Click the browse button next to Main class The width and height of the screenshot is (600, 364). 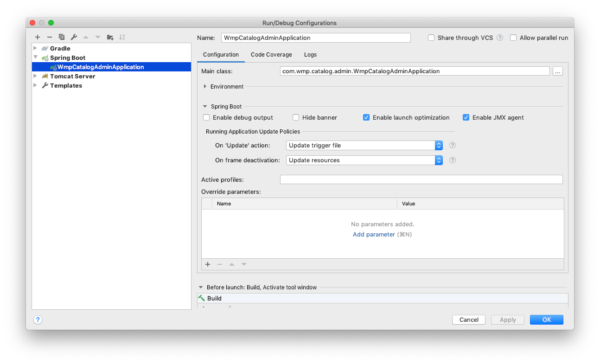[557, 71]
